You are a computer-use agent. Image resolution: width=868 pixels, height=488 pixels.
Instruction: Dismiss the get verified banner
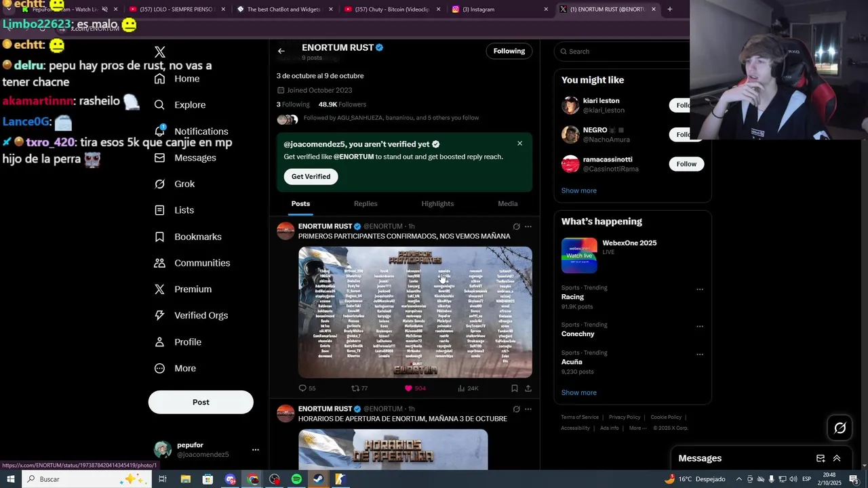[520, 143]
